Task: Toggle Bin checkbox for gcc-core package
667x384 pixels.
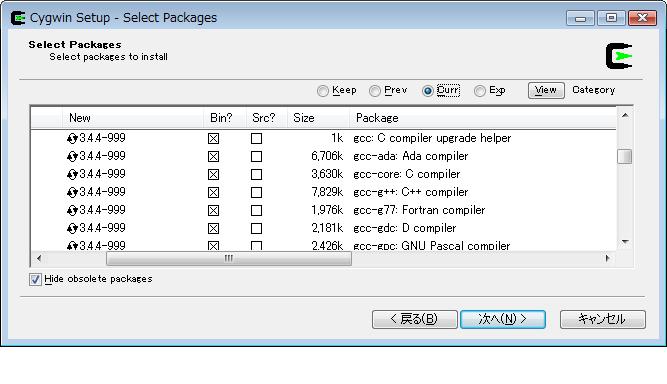Action: click(x=214, y=174)
